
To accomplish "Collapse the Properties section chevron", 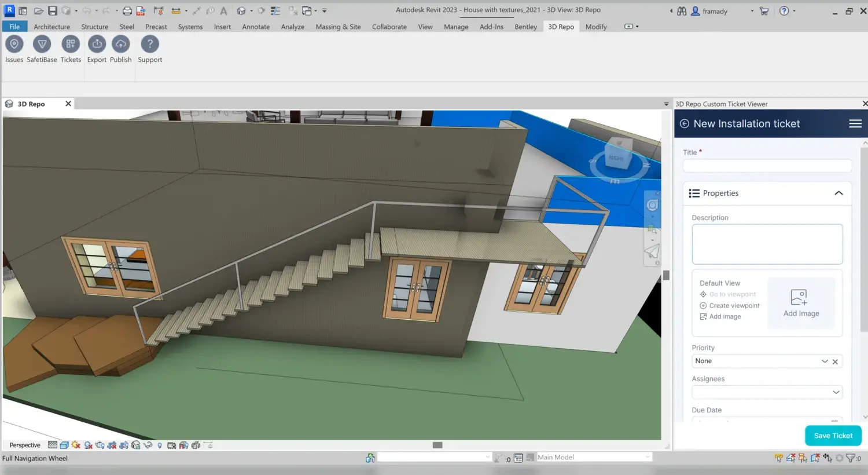I will click(838, 193).
